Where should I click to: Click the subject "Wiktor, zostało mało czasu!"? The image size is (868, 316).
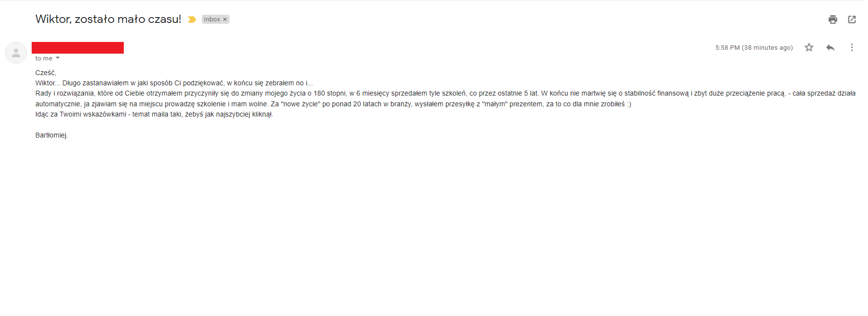pos(108,19)
